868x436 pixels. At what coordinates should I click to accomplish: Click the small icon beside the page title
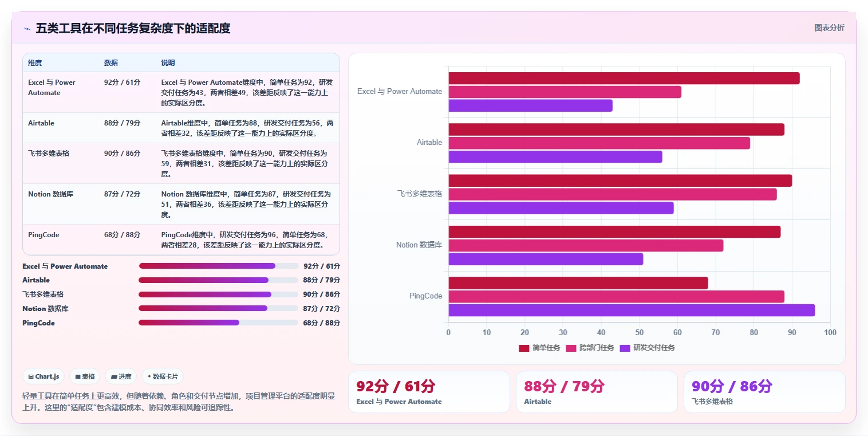pos(27,29)
